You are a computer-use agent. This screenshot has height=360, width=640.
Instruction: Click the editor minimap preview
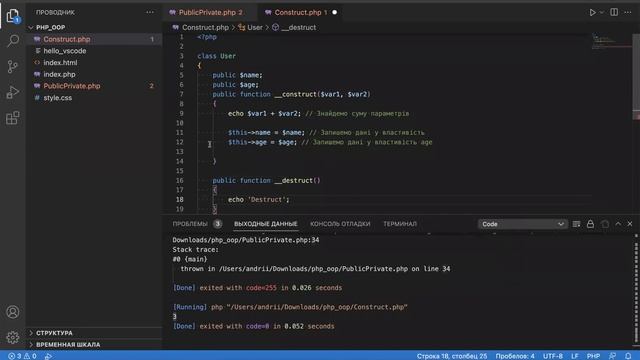click(x=611, y=41)
